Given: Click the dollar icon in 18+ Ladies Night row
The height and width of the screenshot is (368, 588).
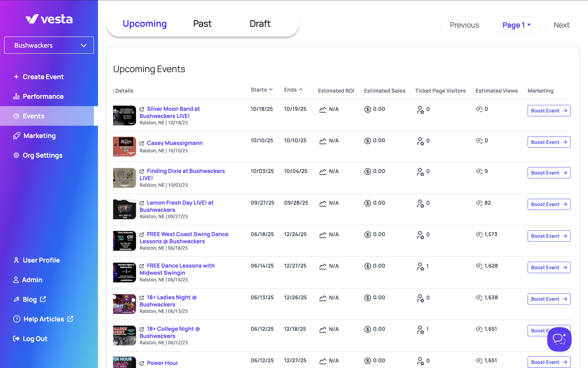Looking at the screenshot, I should [368, 298].
